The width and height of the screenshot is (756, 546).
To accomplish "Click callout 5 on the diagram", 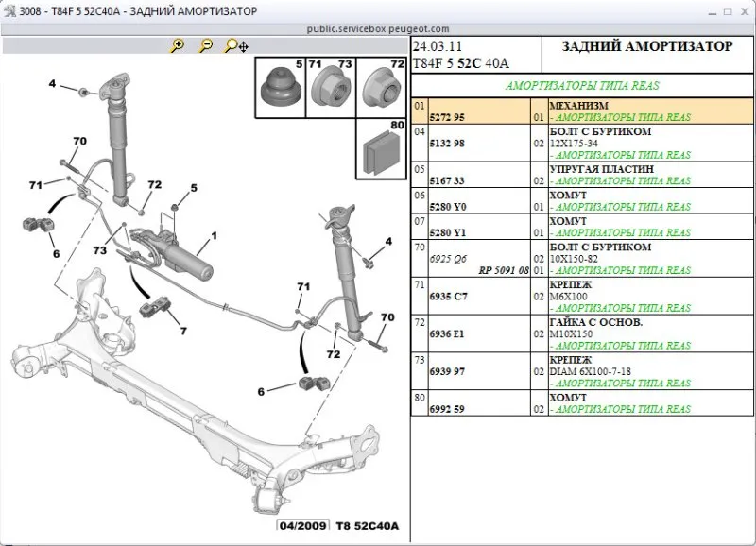I will 194,188.
